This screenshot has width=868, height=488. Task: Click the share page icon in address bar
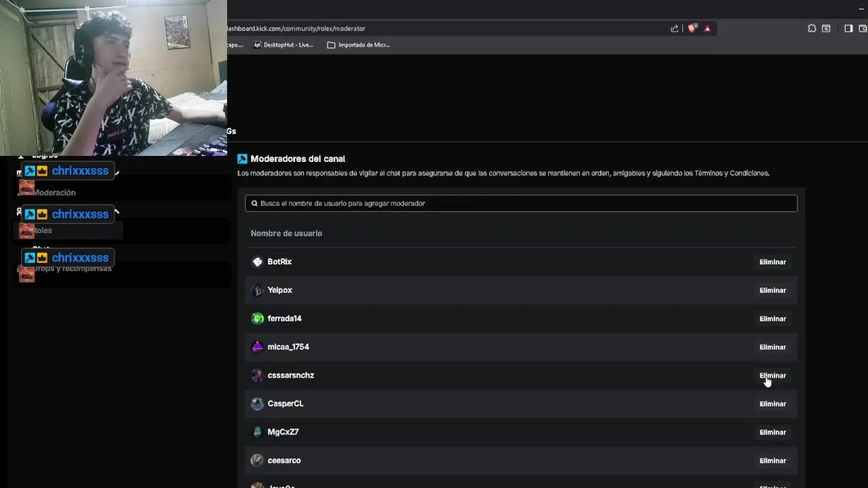click(674, 28)
